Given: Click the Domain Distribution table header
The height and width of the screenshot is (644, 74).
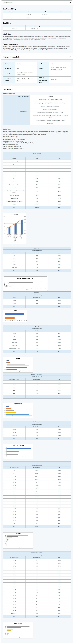Looking at the screenshot, I should click(x=37, y=154).
